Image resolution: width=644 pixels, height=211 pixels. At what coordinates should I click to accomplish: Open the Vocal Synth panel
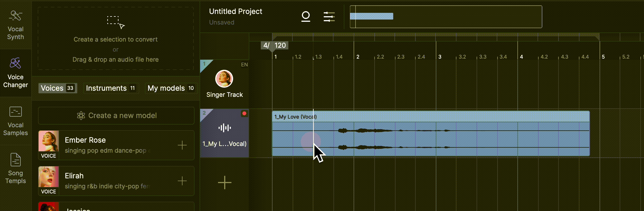[x=16, y=25]
